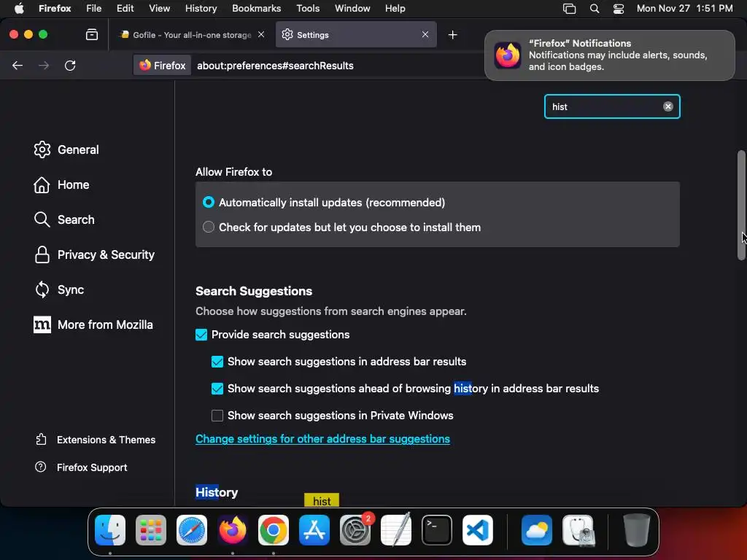747x560 pixels.
Task: Open the History menu
Action: [201, 8]
